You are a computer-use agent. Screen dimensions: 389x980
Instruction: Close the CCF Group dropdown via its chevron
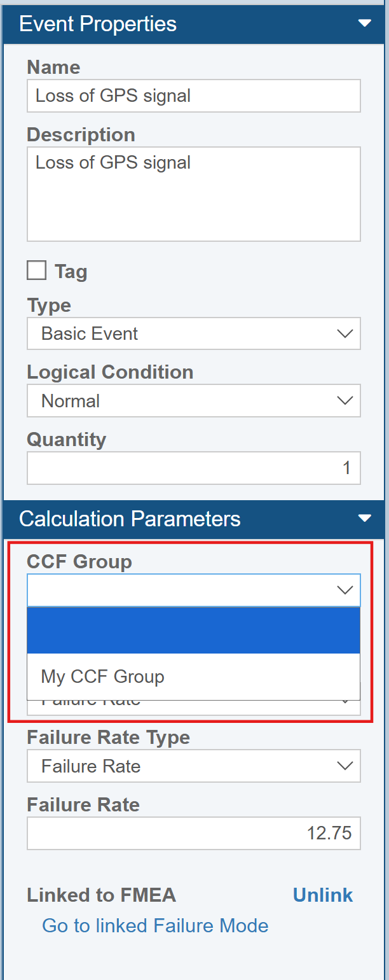pos(345,591)
